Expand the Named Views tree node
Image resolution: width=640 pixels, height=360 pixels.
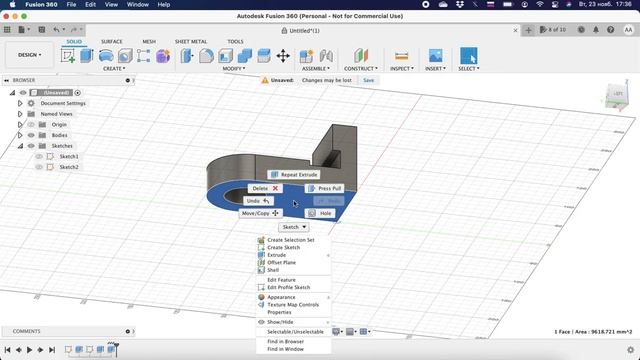20,114
